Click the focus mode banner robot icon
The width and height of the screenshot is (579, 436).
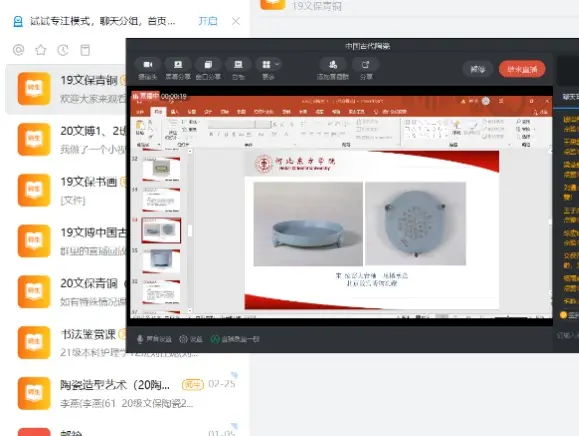18,21
